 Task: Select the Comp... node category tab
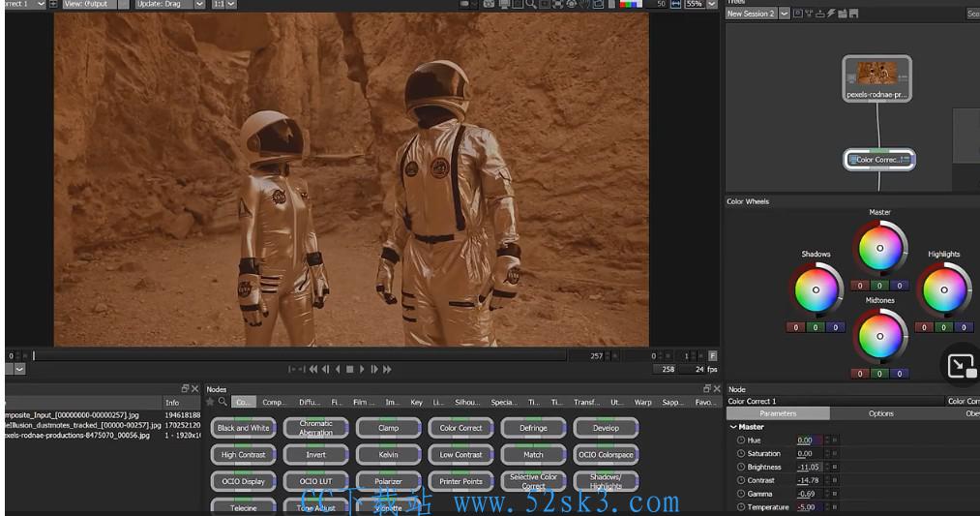pos(274,402)
